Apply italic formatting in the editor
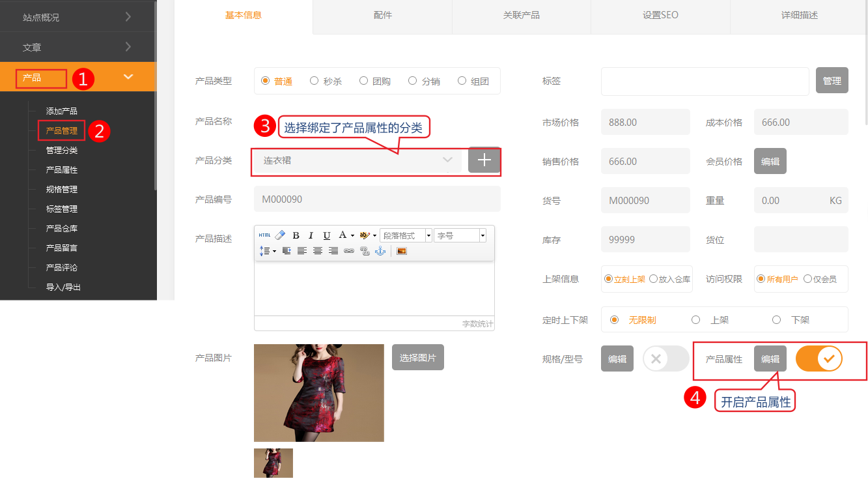Image resolution: width=868 pixels, height=483 pixels. click(x=311, y=235)
